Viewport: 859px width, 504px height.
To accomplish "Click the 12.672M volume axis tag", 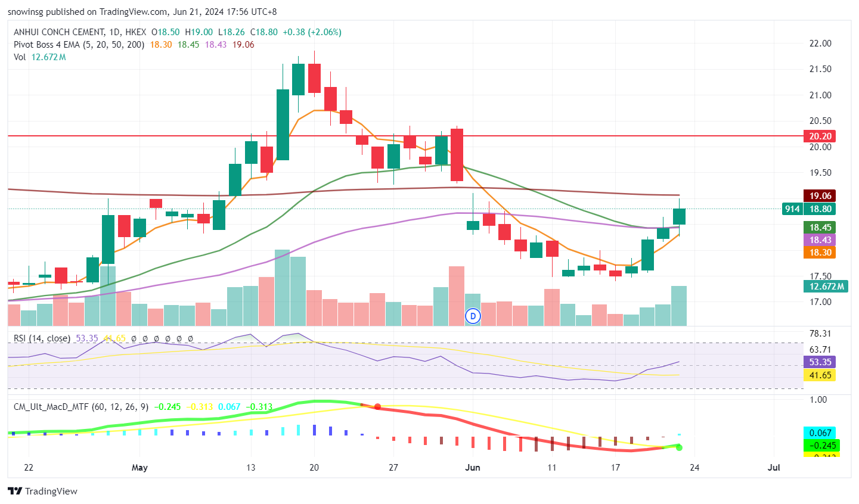I will click(826, 287).
